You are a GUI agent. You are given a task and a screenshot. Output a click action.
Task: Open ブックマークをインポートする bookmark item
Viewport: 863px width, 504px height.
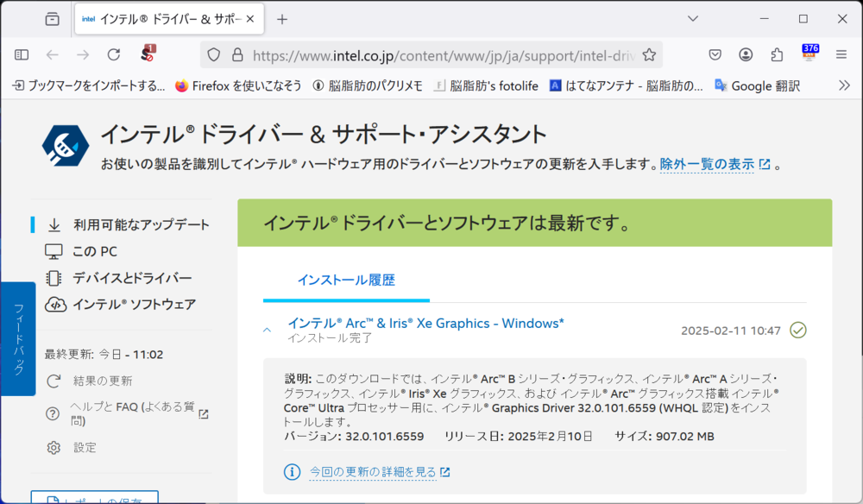pos(89,85)
